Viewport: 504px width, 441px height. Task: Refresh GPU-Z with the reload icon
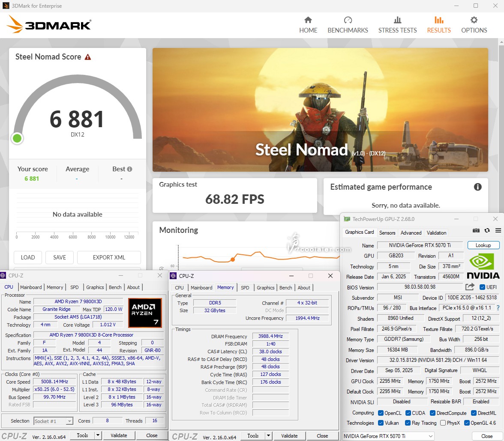pos(487,231)
